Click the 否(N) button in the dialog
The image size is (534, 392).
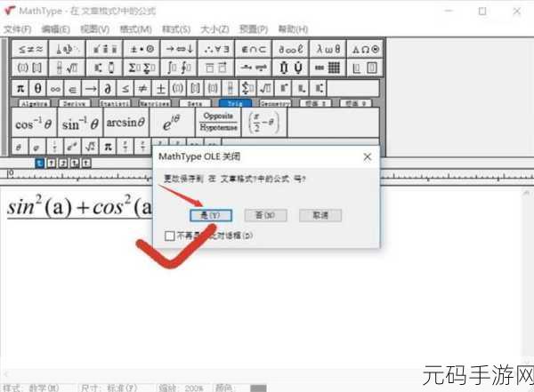coord(265,215)
